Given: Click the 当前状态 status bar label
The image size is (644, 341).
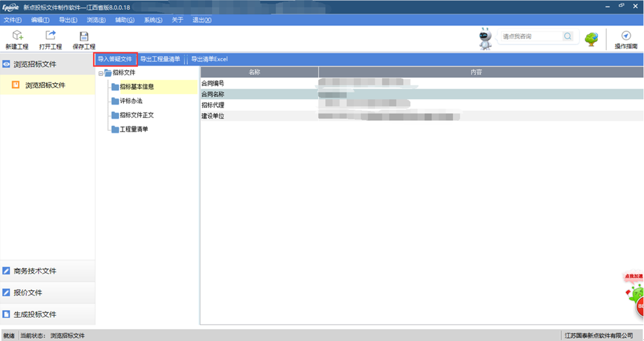Looking at the screenshot, I should [33, 336].
